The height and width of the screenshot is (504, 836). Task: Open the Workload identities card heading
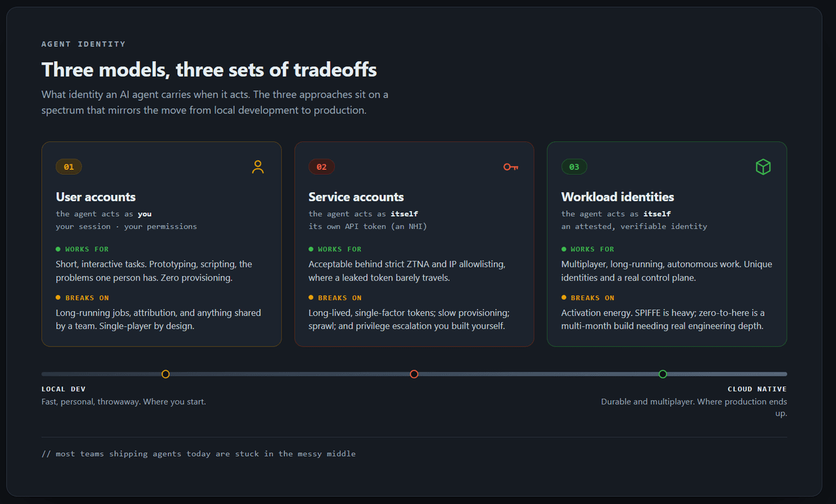[x=618, y=197]
